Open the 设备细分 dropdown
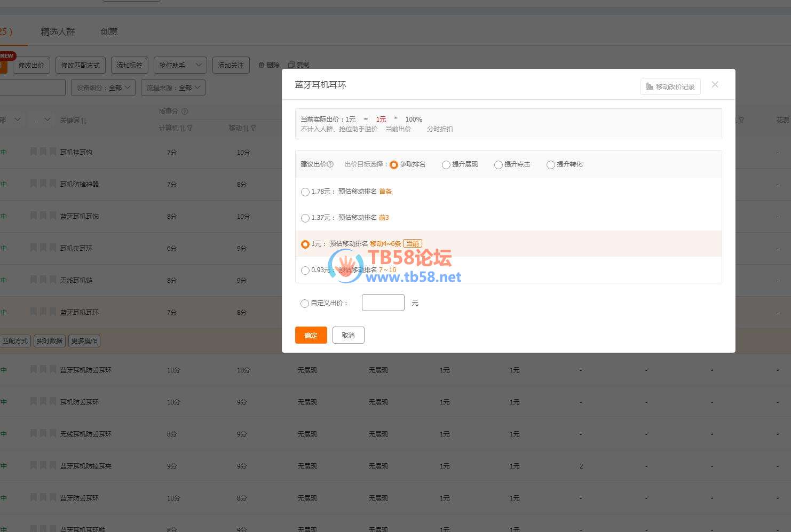This screenshot has width=791, height=532. 103,88
